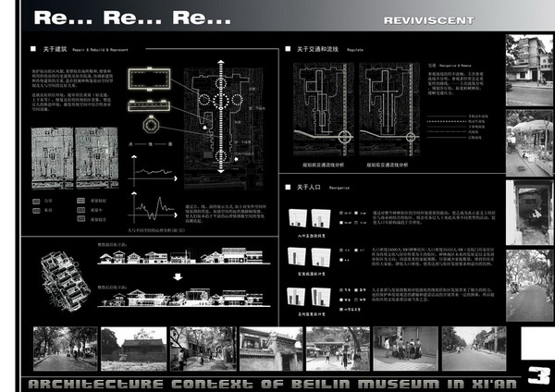Click the blank white rectangle above the page number
555x392 pixels.
tap(538, 344)
